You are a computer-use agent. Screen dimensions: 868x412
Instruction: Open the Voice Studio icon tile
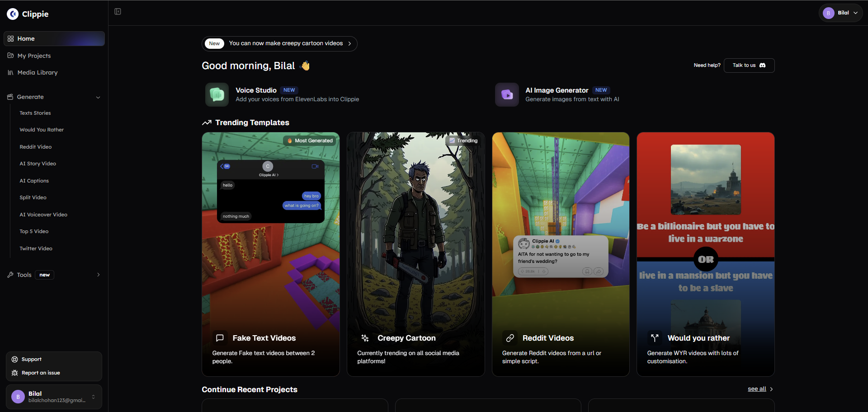click(x=217, y=94)
